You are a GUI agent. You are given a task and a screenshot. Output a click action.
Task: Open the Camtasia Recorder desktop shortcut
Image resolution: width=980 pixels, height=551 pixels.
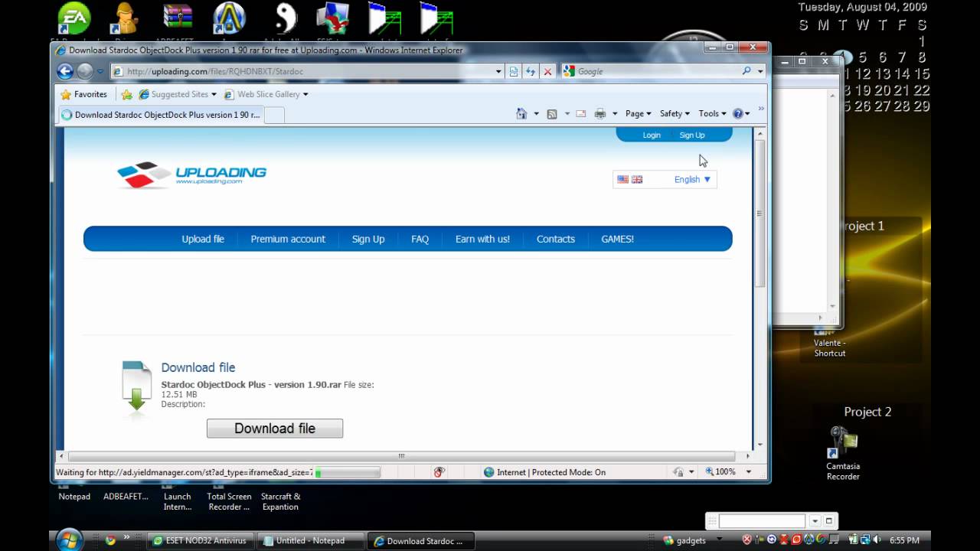[x=843, y=453]
